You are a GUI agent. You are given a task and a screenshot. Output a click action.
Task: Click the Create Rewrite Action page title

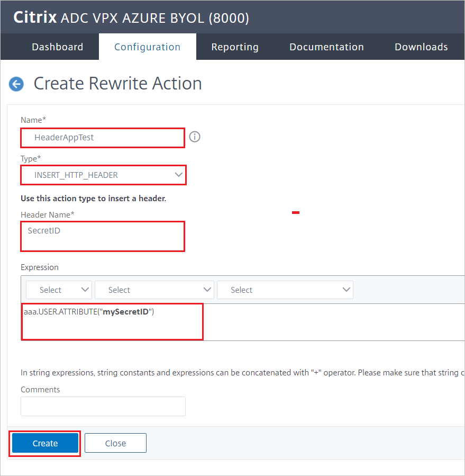point(117,84)
